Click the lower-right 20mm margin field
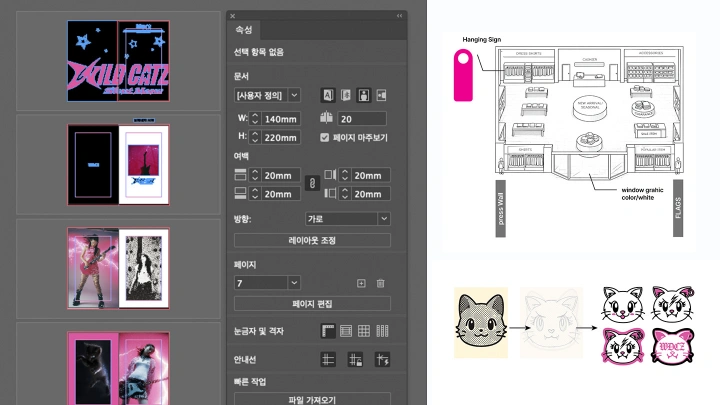The width and height of the screenshot is (720, 405). click(371, 194)
